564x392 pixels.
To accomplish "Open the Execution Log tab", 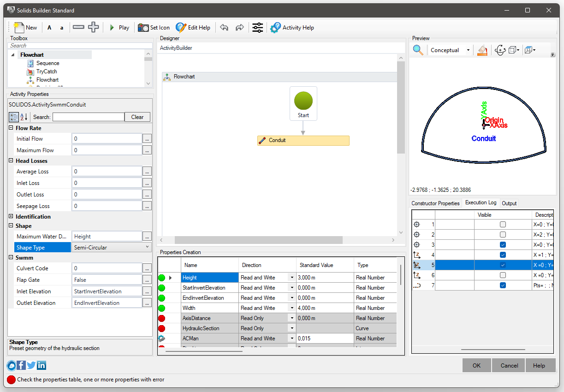I will [481, 203].
